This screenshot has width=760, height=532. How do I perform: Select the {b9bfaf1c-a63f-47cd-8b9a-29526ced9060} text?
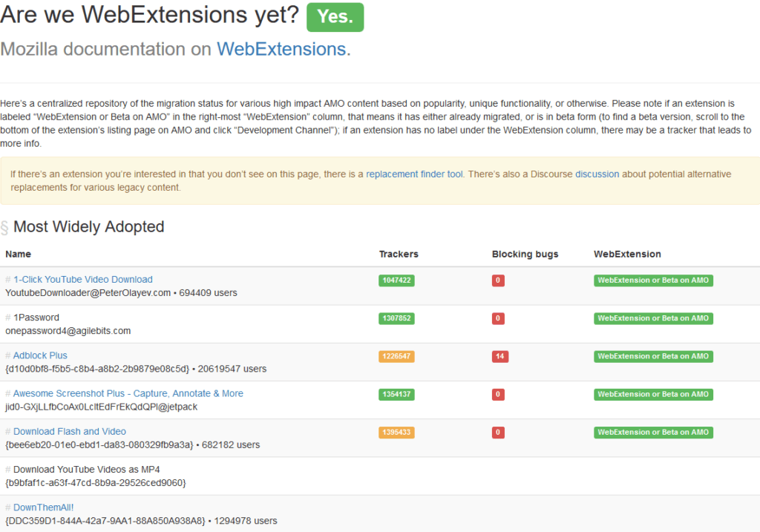pyautogui.click(x=96, y=482)
